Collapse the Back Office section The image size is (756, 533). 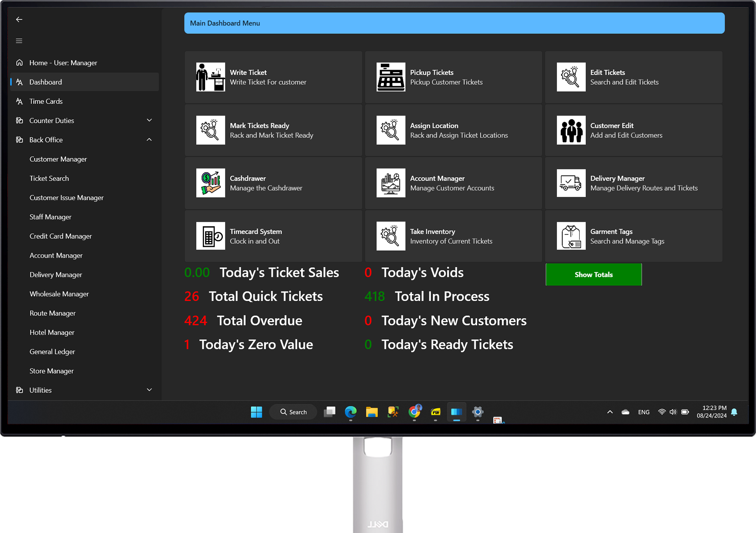(x=149, y=139)
